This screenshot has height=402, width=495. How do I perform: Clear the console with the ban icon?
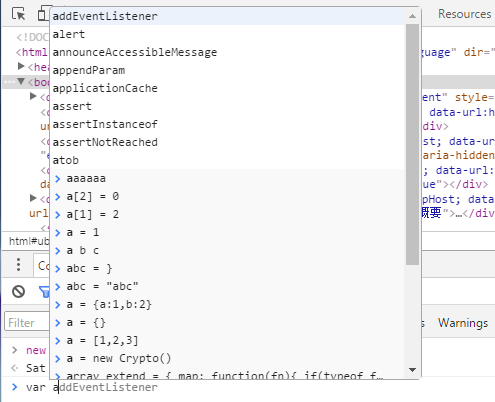tap(19, 291)
